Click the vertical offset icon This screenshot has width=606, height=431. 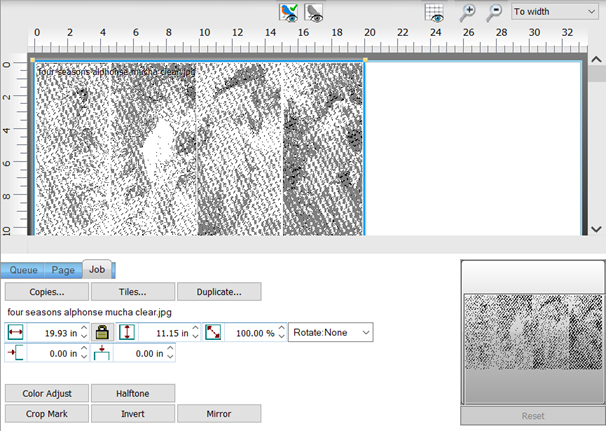[102, 353]
